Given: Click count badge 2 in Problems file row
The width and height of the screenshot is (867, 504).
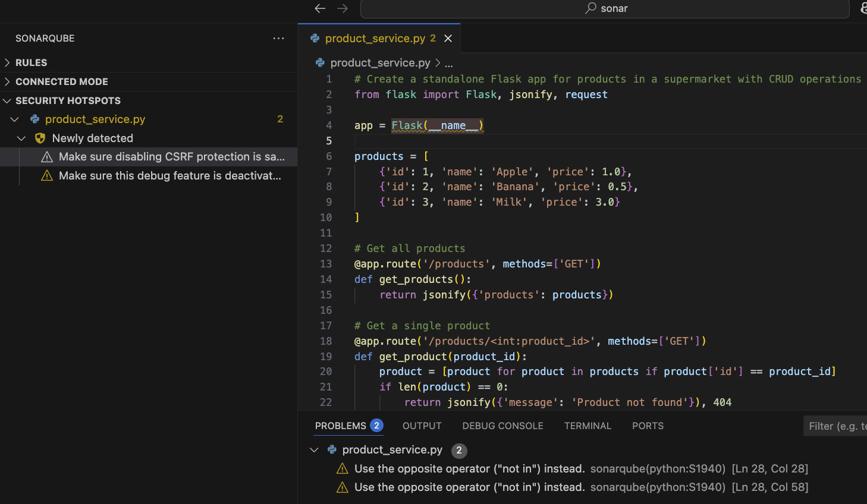Looking at the screenshot, I should (459, 451).
